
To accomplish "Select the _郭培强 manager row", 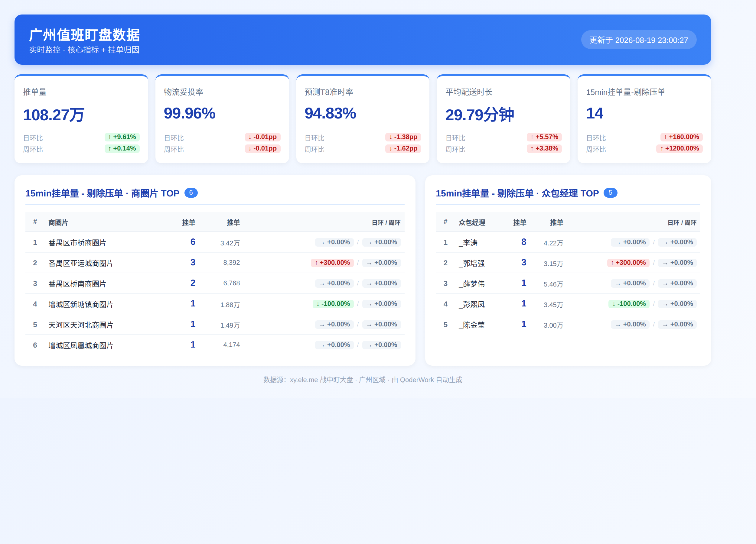I will (x=568, y=263).
